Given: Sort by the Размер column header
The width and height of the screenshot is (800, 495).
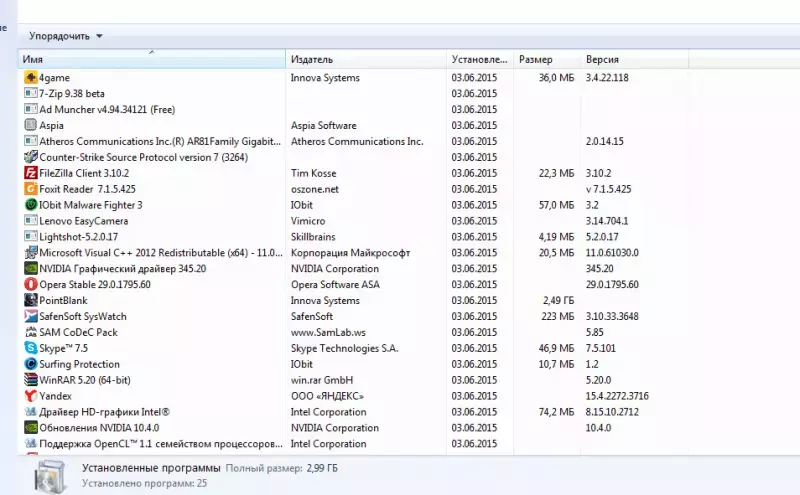Looking at the screenshot, I should coord(547,59).
